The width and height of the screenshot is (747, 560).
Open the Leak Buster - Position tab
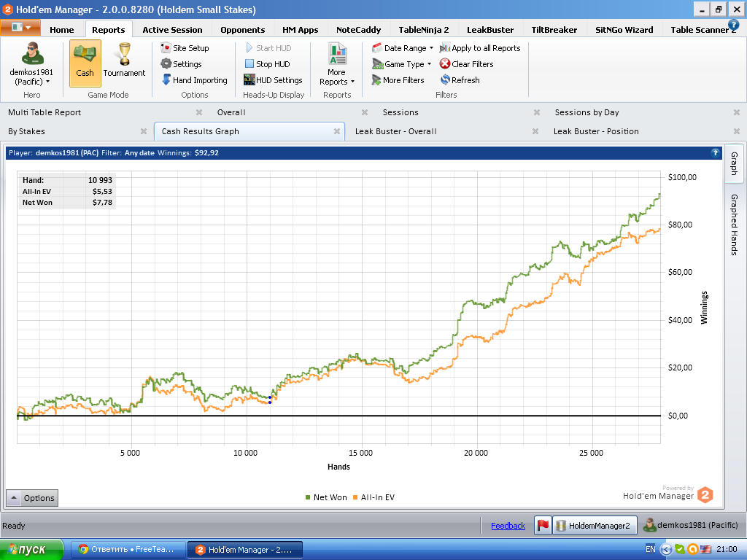596,131
